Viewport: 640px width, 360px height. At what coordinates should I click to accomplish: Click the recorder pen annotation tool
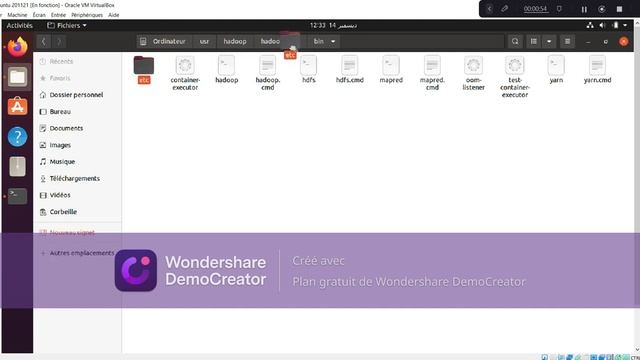coord(505,9)
